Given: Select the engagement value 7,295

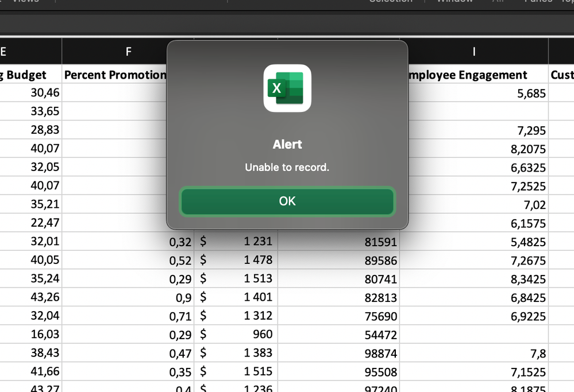Looking at the screenshot, I should pyautogui.click(x=478, y=130).
